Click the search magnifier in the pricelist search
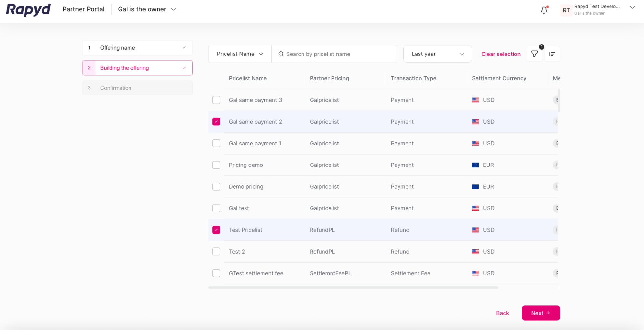This screenshot has width=644, height=330. (x=281, y=54)
